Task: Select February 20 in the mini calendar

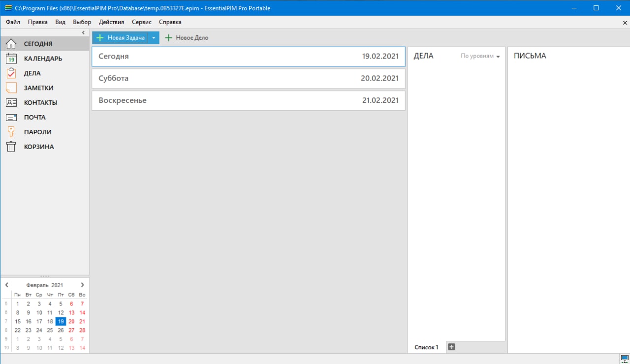Action: pyautogui.click(x=71, y=322)
